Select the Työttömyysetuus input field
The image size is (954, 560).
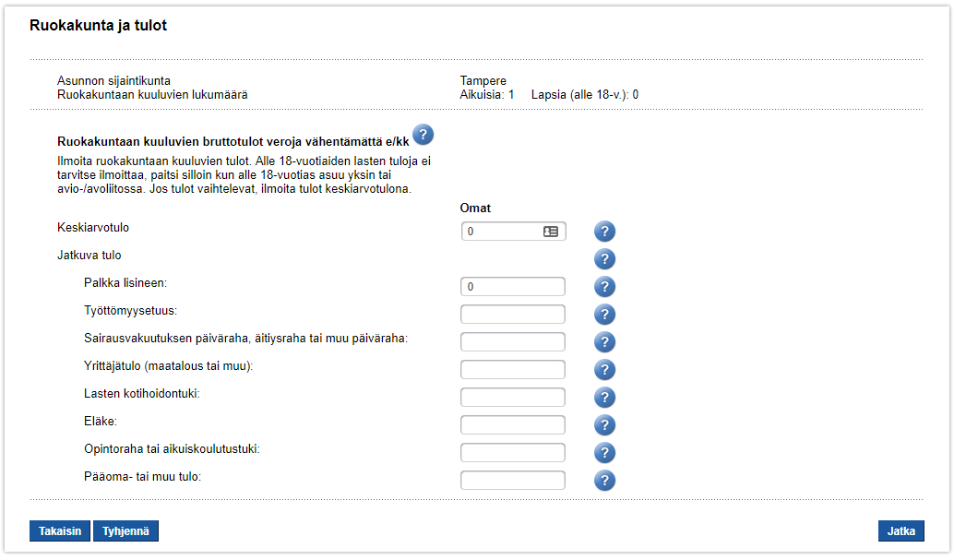pyautogui.click(x=512, y=315)
